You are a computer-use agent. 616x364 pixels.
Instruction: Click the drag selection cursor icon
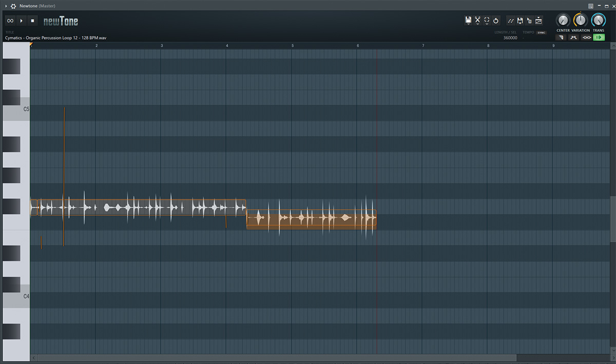529,21
